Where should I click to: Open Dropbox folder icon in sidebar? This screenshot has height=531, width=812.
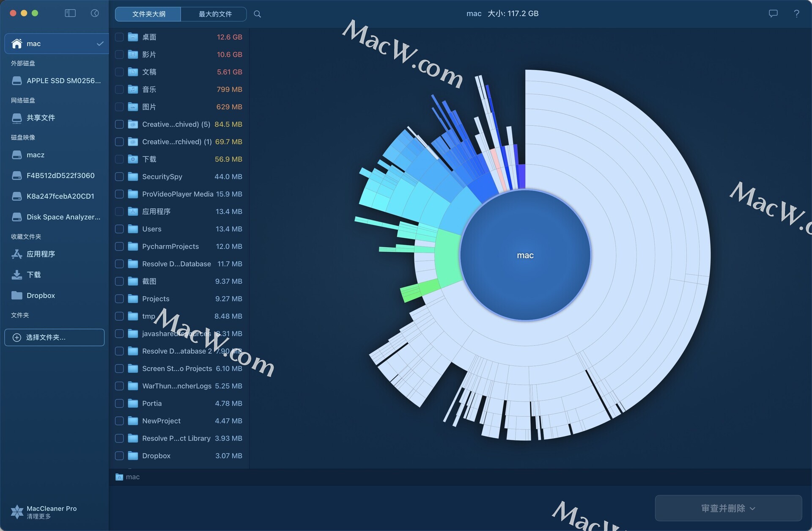[x=17, y=295]
